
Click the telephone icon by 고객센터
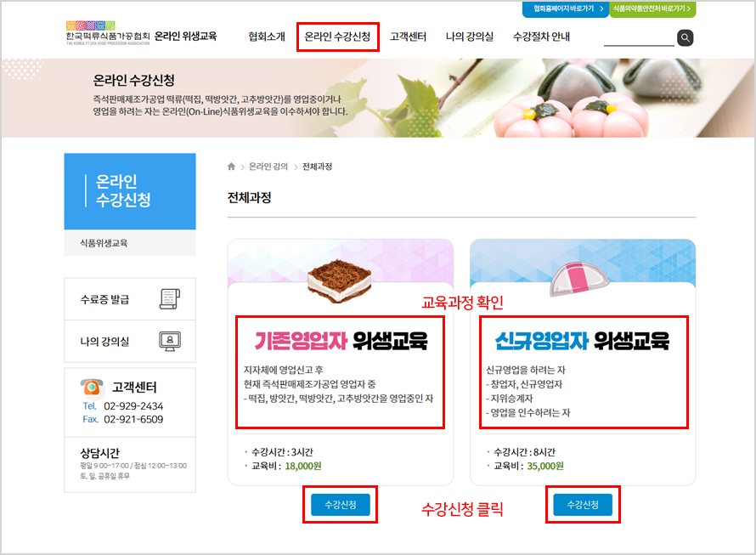pyautogui.click(x=92, y=387)
